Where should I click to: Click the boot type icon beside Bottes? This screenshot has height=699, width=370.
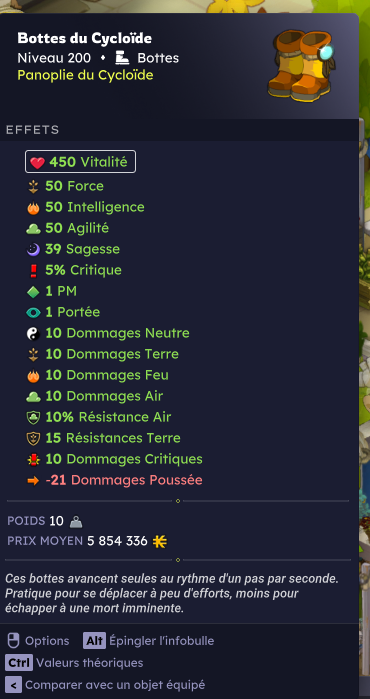122,58
